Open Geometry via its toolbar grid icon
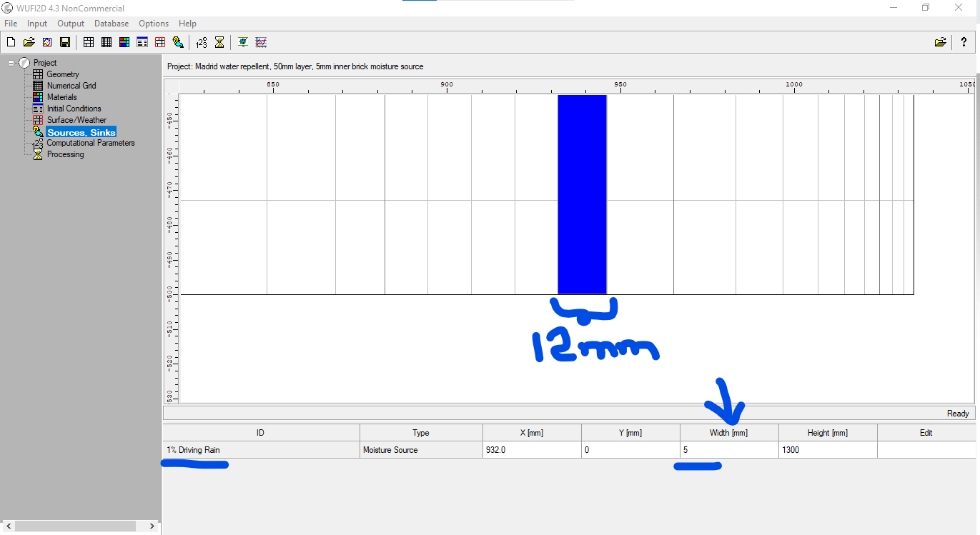 pyautogui.click(x=89, y=42)
